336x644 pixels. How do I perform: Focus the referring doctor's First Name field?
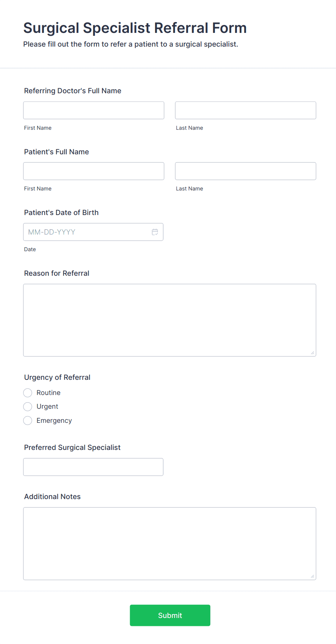(x=94, y=110)
